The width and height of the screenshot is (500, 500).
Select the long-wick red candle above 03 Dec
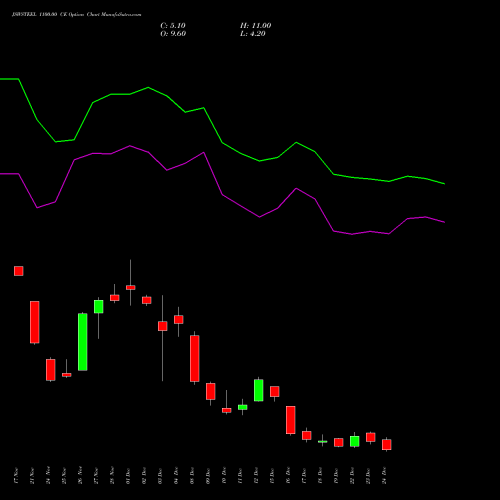tap(163, 326)
